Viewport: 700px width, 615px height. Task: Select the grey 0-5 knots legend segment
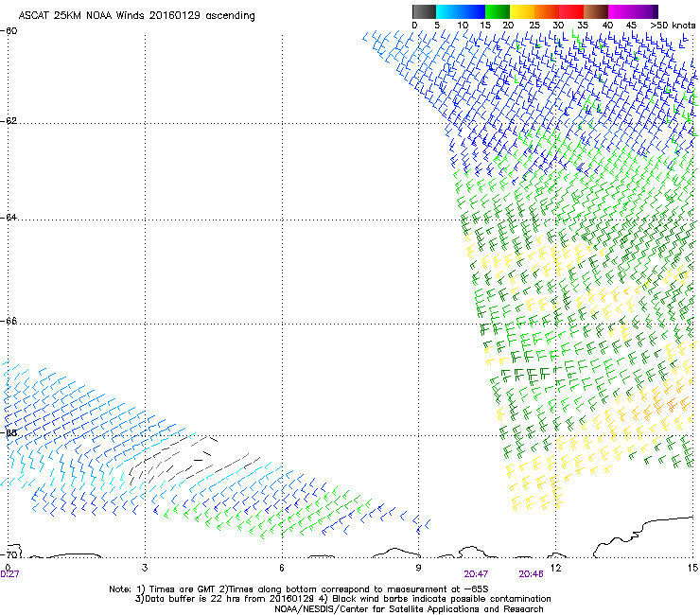pyautogui.click(x=424, y=11)
